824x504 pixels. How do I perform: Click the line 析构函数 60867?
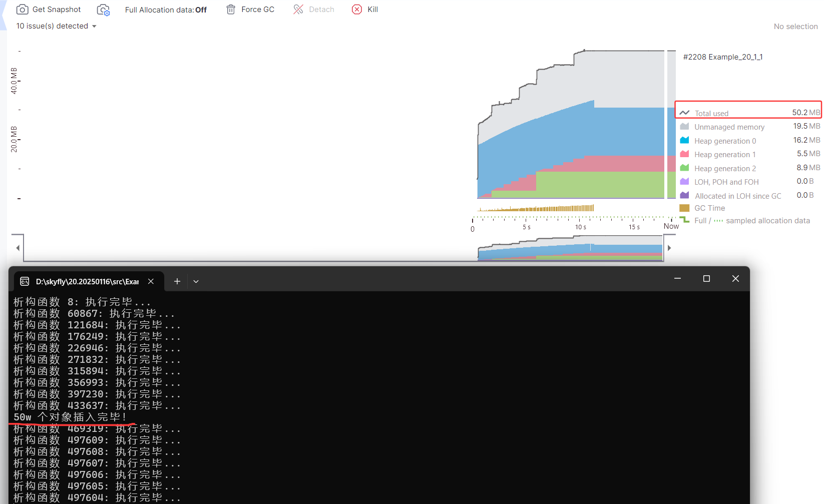tap(94, 314)
